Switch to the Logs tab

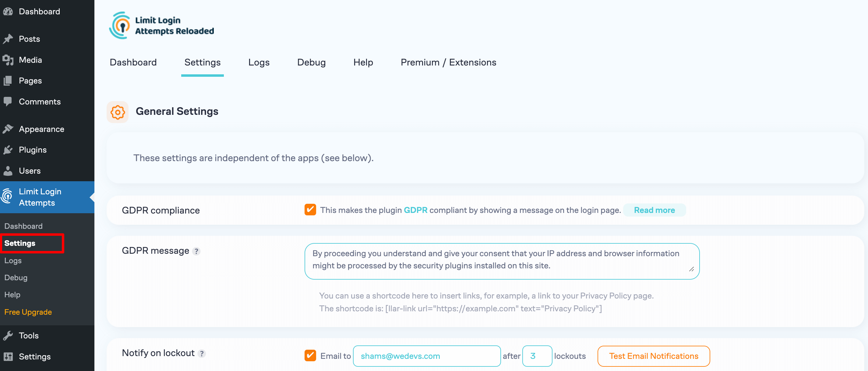[x=259, y=62]
